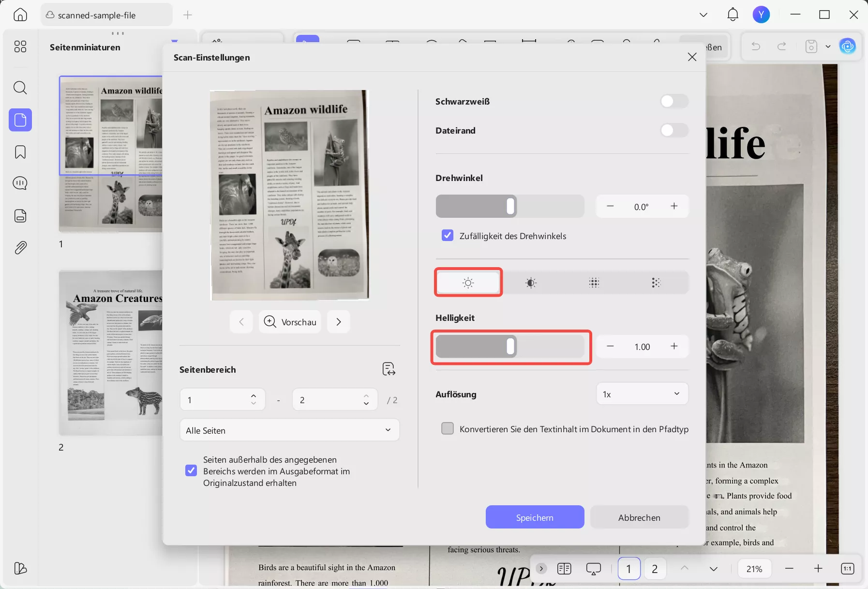The width and height of the screenshot is (868, 589).
Task: Zoom in using bottom bar plus
Action: pos(818,569)
